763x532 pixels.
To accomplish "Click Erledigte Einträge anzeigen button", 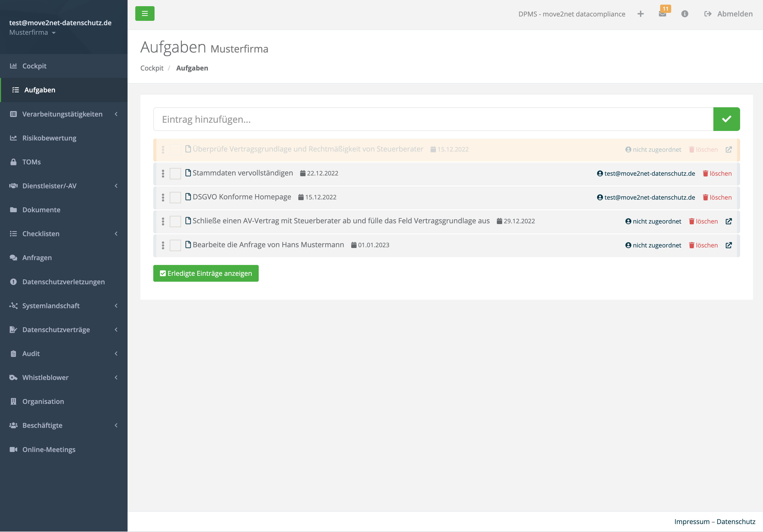I will [206, 273].
